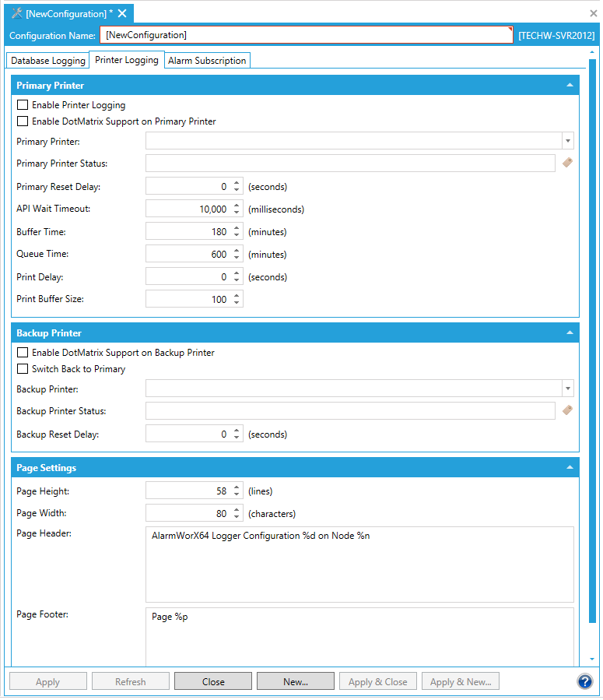Enable Printer Logging checkbox
The height and width of the screenshot is (700, 603).
[x=23, y=105]
